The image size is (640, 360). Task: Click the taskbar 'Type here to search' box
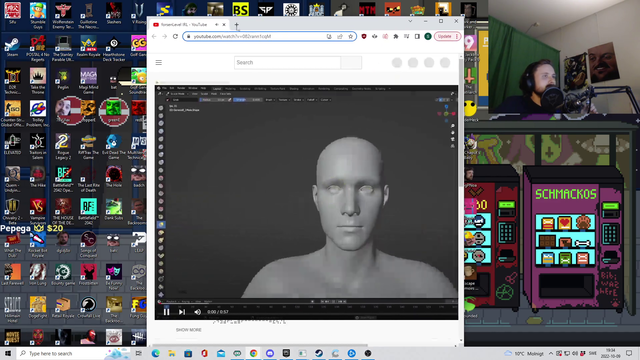[x=73, y=353]
